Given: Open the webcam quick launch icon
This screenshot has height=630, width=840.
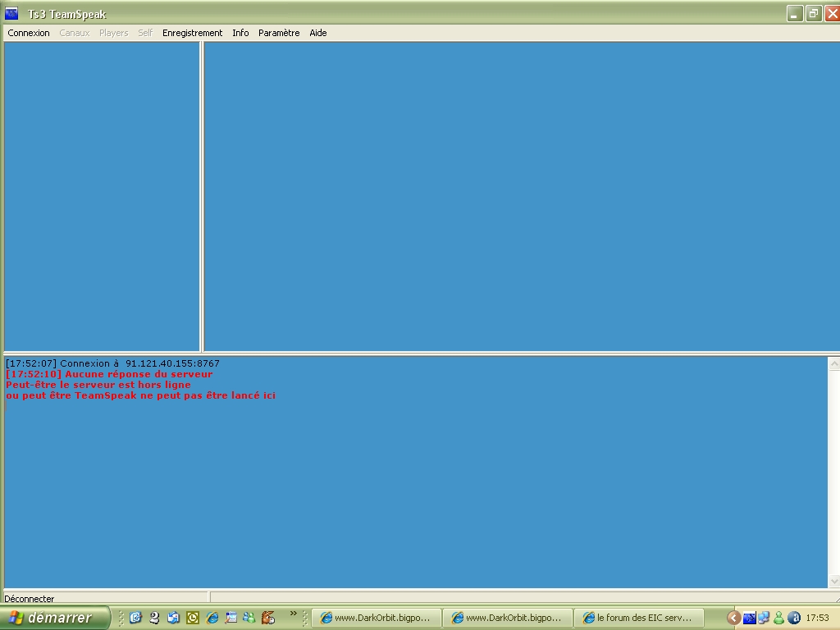Looking at the screenshot, I should [x=155, y=618].
